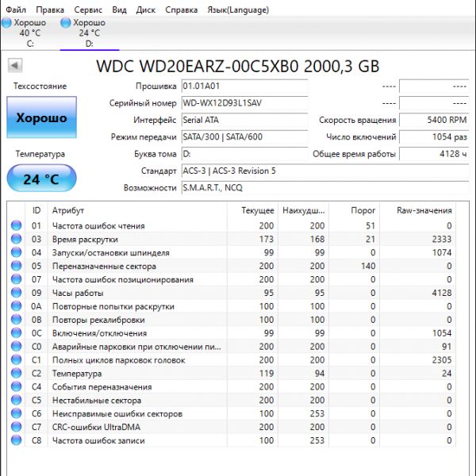Click the serial number field

tap(243, 103)
